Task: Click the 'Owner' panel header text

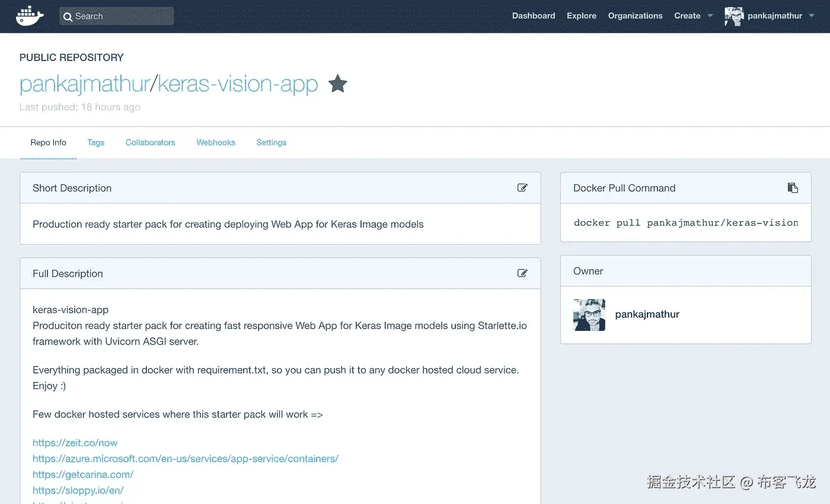Action: coord(588,271)
